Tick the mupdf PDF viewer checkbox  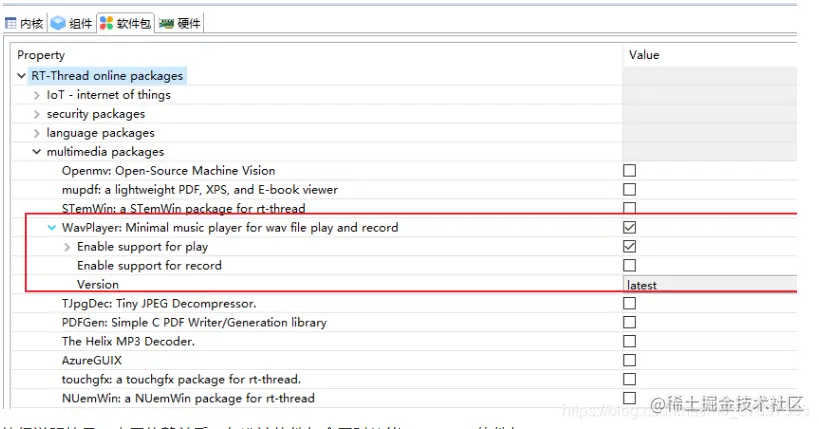click(629, 189)
